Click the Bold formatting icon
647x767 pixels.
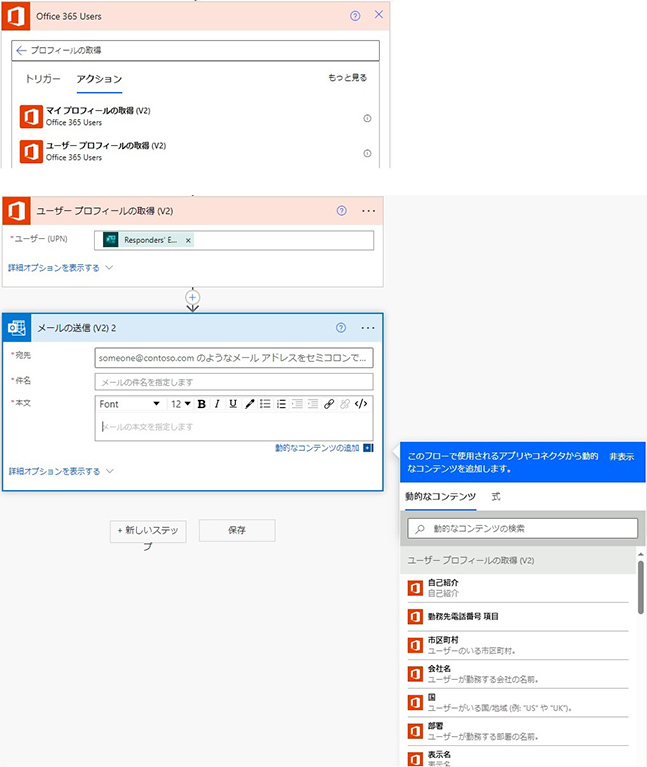tap(202, 404)
